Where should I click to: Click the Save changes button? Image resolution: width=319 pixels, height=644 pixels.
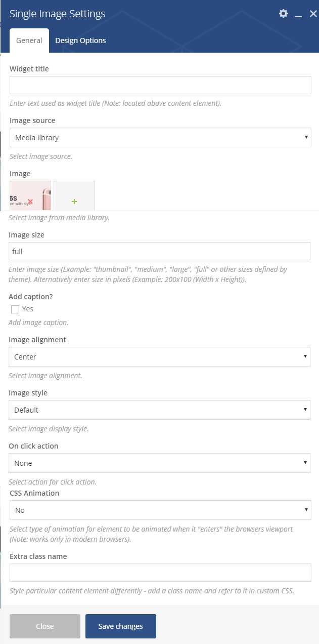121,626
